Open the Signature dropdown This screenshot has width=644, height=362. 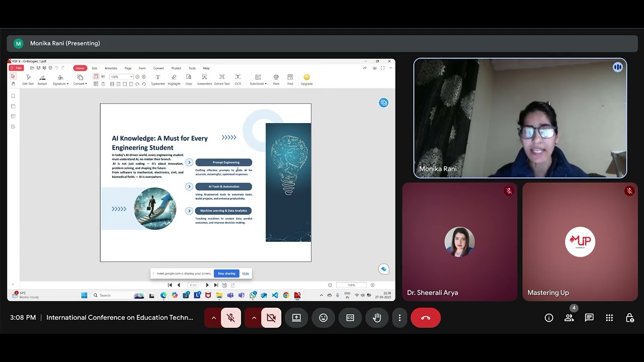click(60, 79)
